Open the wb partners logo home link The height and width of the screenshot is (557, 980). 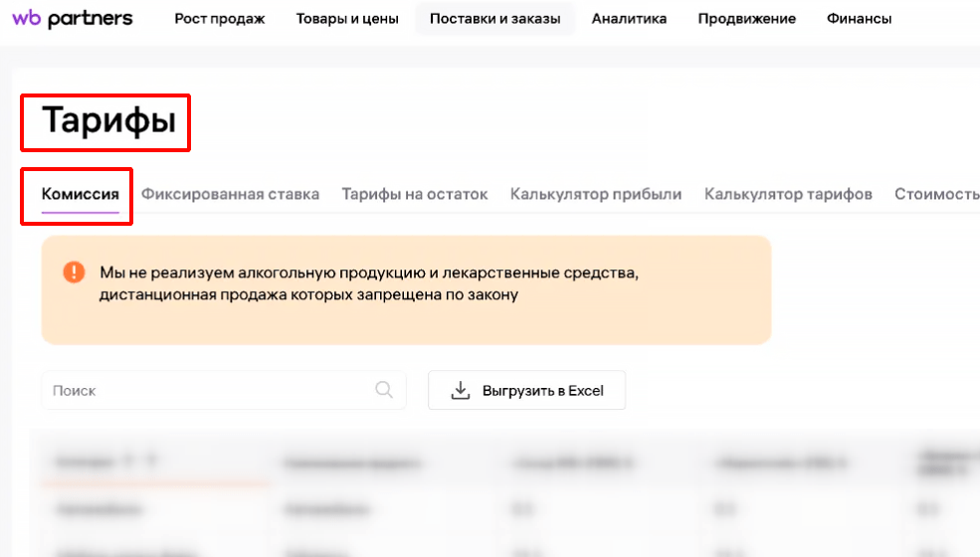[73, 19]
